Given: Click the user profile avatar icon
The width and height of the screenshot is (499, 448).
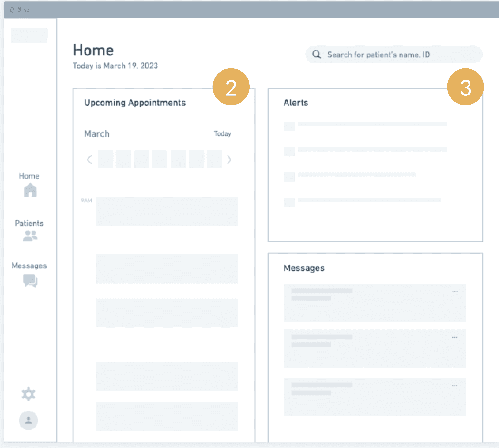Looking at the screenshot, I should (29, 420).
